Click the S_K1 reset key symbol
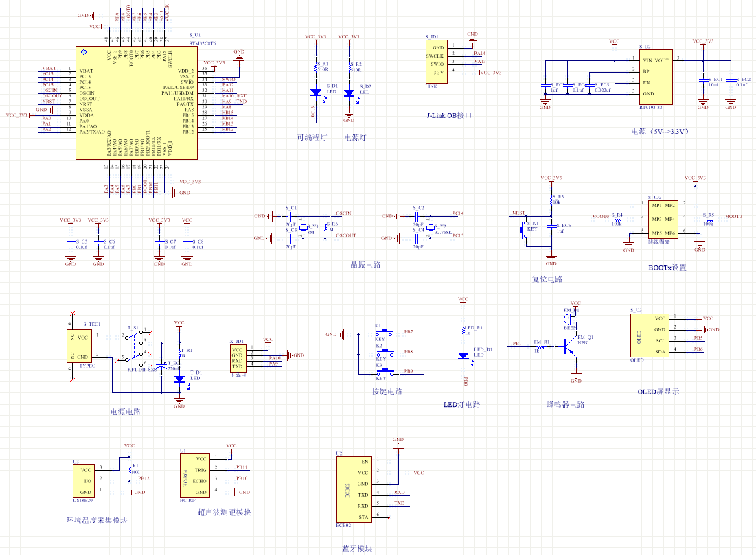 tap(523, 230)
